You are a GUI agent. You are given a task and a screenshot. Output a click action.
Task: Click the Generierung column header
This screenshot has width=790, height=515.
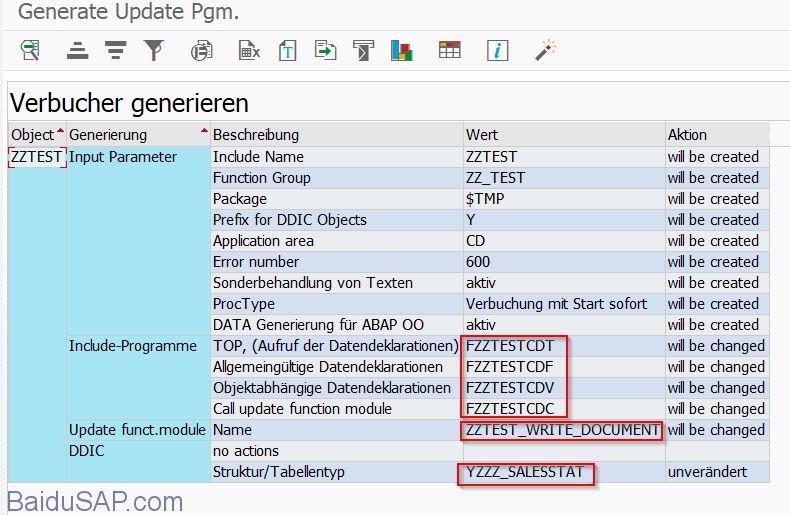pos(108,134)
